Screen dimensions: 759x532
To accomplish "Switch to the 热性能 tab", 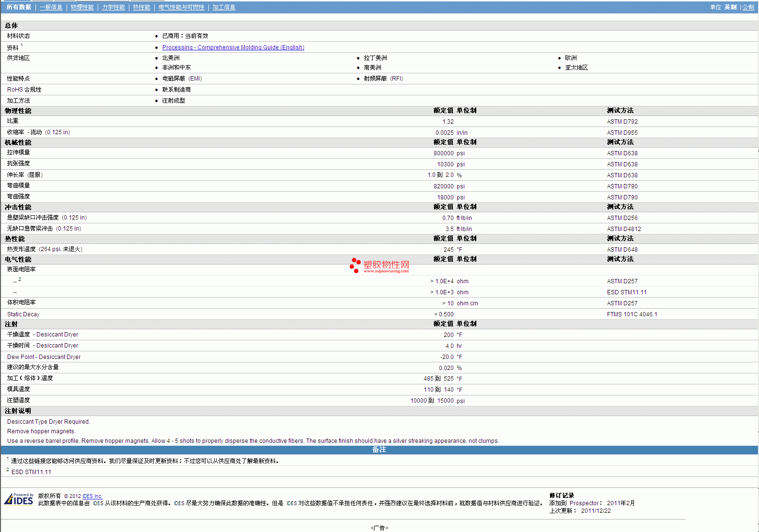I will click(141, 7).
